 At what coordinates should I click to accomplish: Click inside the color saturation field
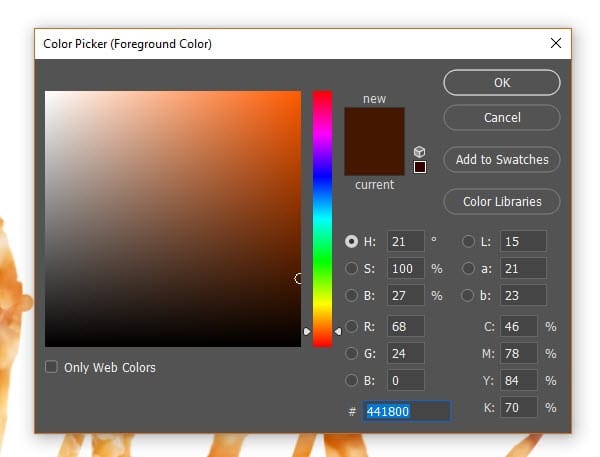[x=172, y=219]
